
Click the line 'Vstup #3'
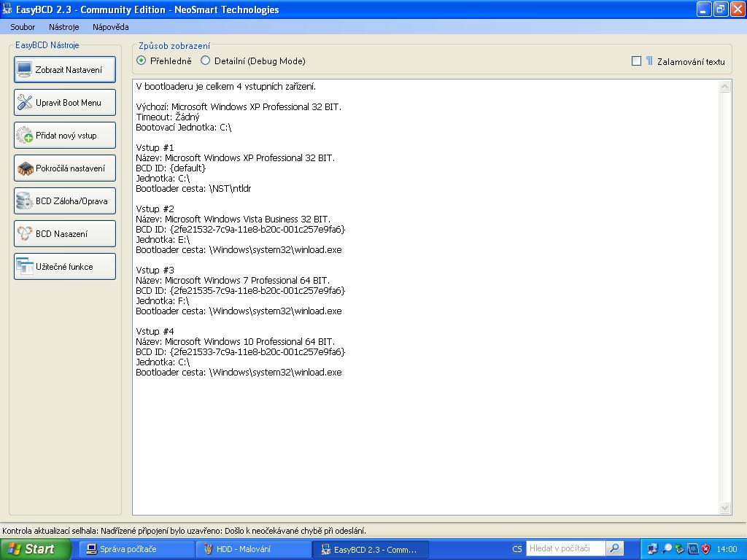click(155, 270)
